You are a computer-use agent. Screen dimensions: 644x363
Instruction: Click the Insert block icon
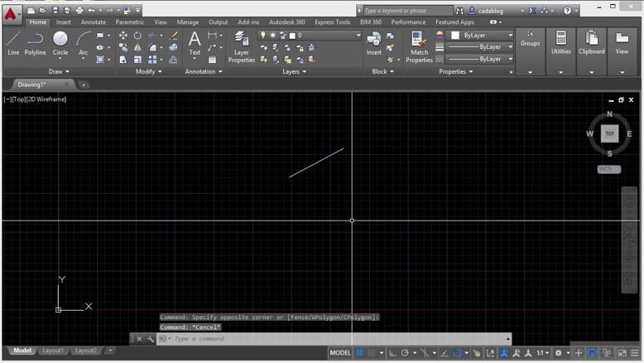(374, 44)
